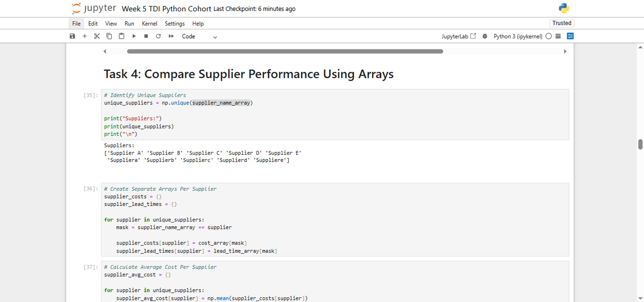Click the horizontal scrollbar left arrow

pos(105,52)
